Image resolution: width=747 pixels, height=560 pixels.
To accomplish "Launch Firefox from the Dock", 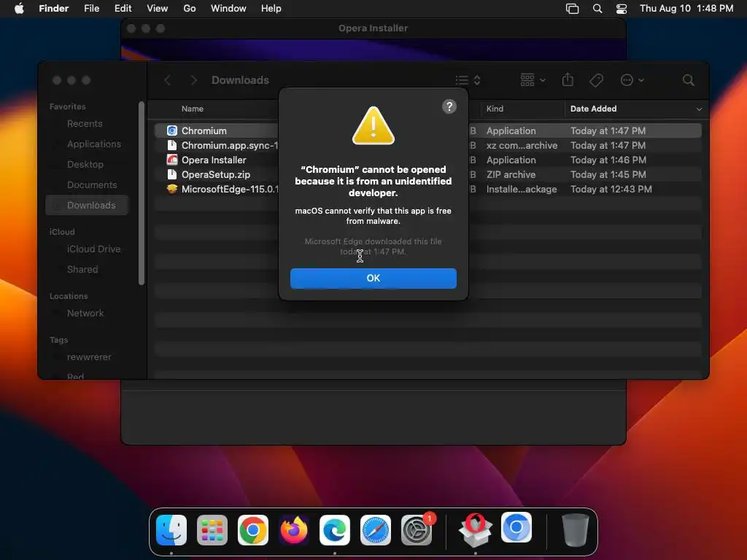I will [293, 530].
